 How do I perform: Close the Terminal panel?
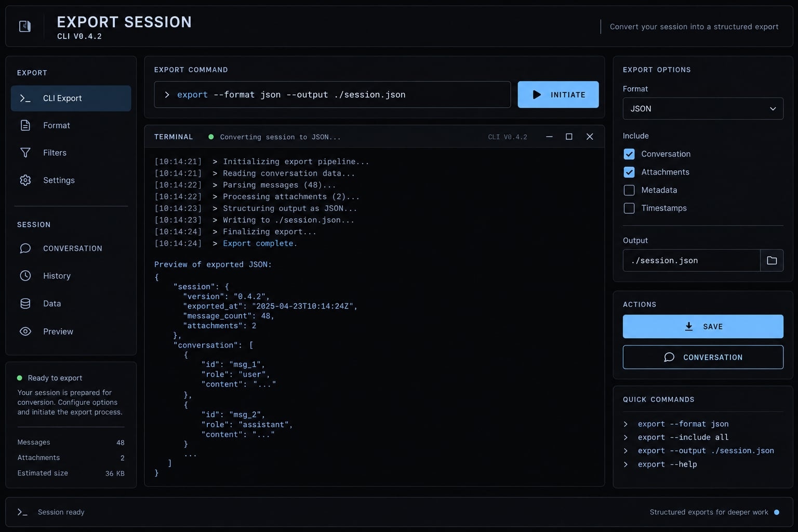tap(590, 137)
